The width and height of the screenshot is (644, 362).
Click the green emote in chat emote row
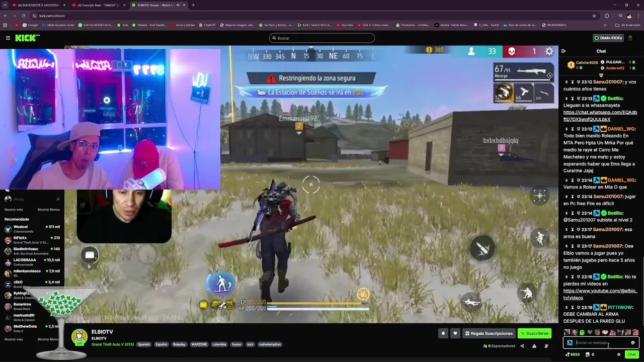(582, 332)
